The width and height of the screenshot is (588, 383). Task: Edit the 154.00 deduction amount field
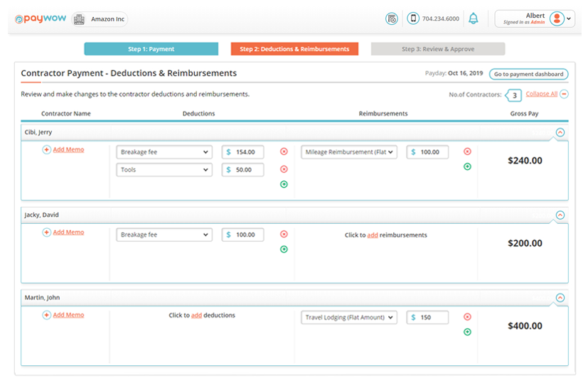[242, 152]
